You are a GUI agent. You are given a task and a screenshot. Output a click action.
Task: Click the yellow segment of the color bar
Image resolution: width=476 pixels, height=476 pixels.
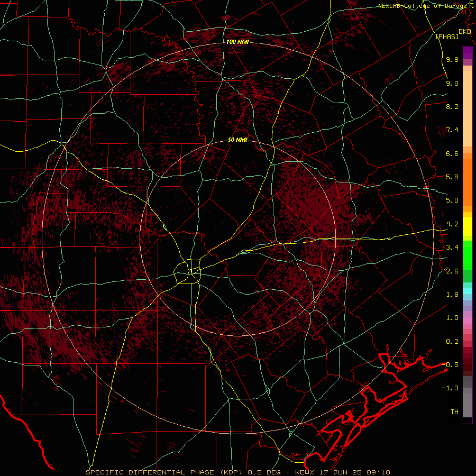(467, 226)
